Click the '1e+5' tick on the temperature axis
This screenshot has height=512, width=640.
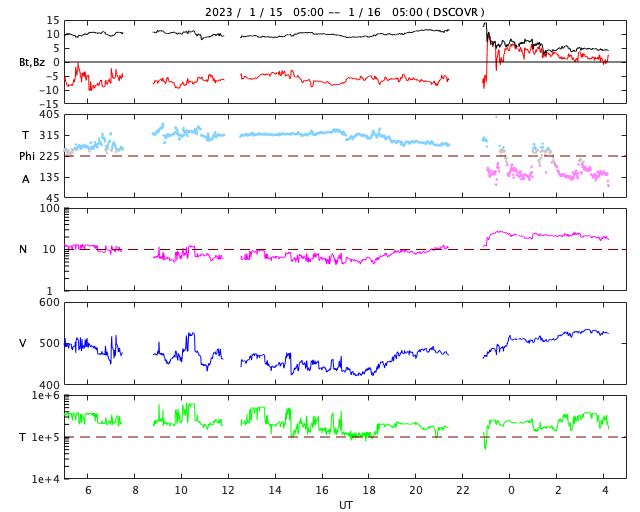pyautogui.click(x=46, y=437)
